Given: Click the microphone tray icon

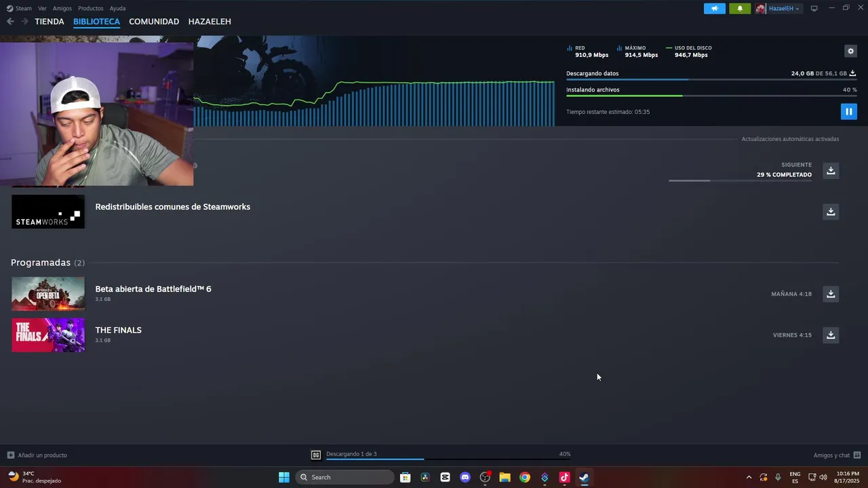Looking at the screenshot, I should coord(778,477).
